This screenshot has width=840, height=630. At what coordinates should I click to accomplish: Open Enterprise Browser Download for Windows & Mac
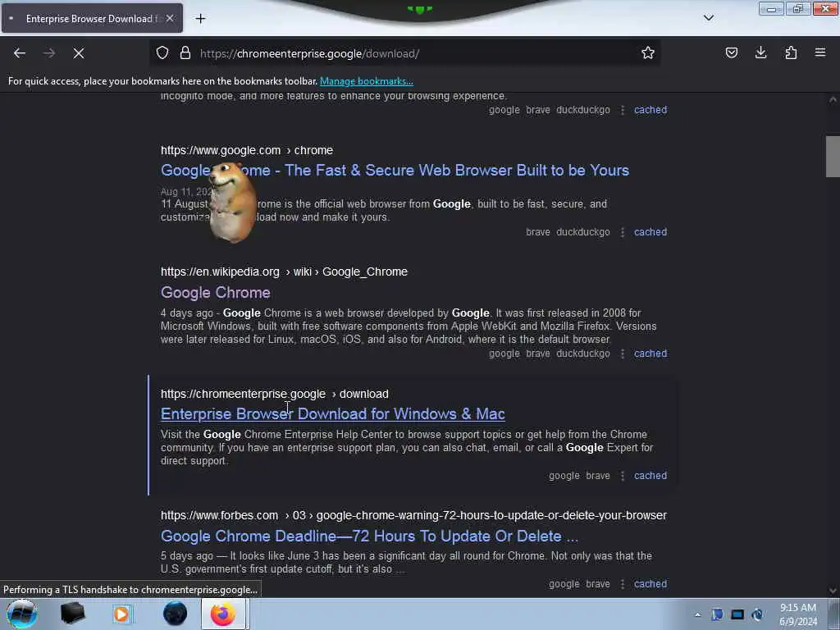(333, 414)
